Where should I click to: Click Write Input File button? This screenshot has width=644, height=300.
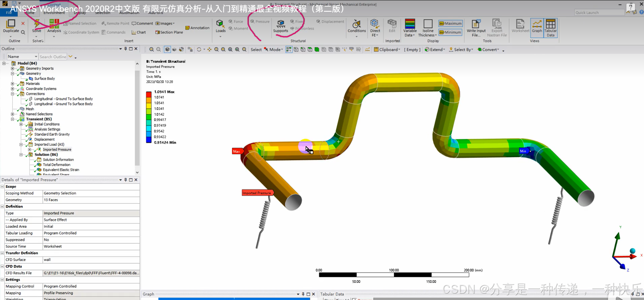[476, 28]
